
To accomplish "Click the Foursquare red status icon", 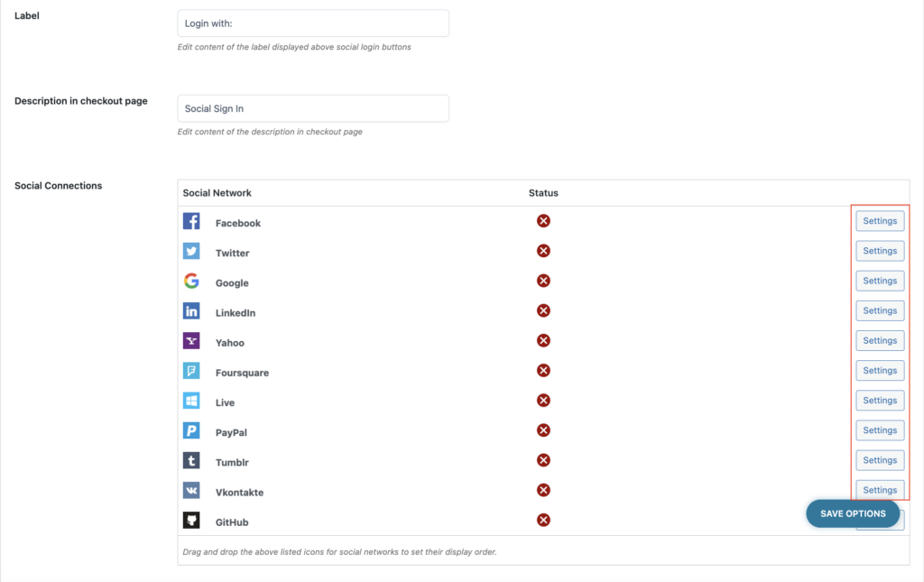I will (x=543, y=371).
